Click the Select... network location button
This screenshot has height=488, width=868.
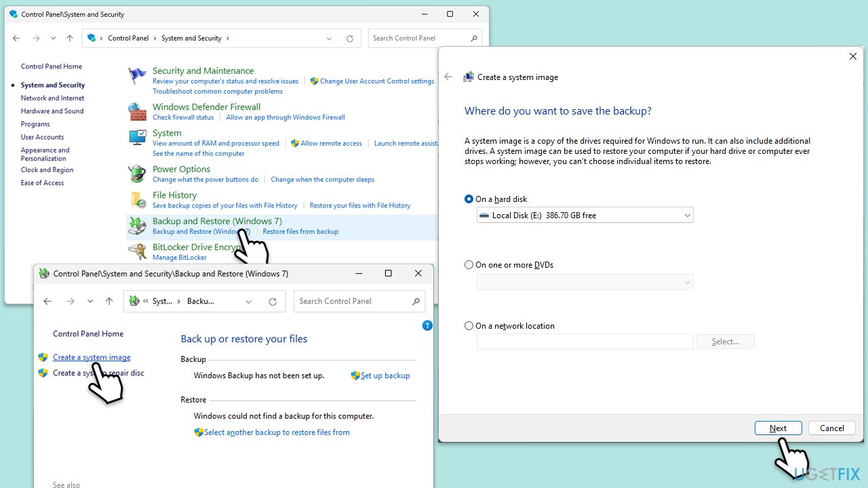726,342
